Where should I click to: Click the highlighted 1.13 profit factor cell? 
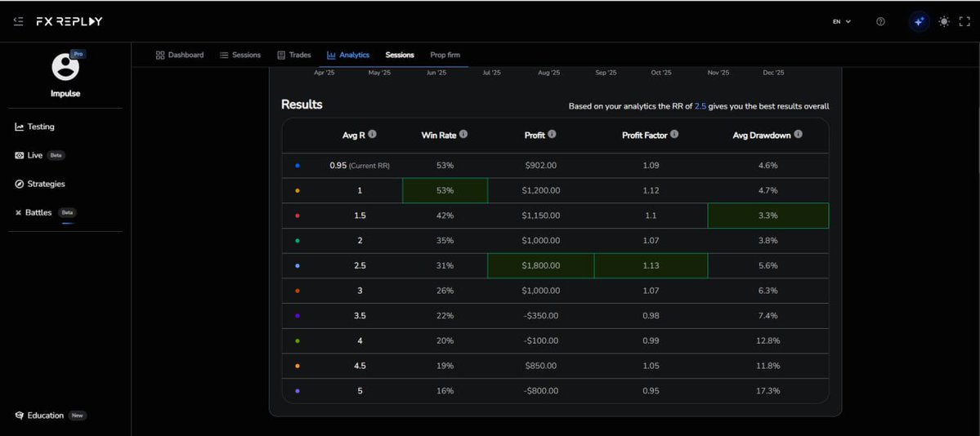click(651, 265)
